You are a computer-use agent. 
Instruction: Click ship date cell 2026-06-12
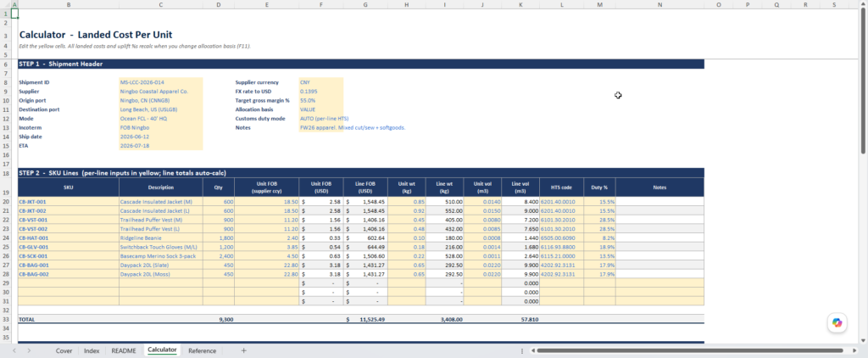tap(161, 137)
